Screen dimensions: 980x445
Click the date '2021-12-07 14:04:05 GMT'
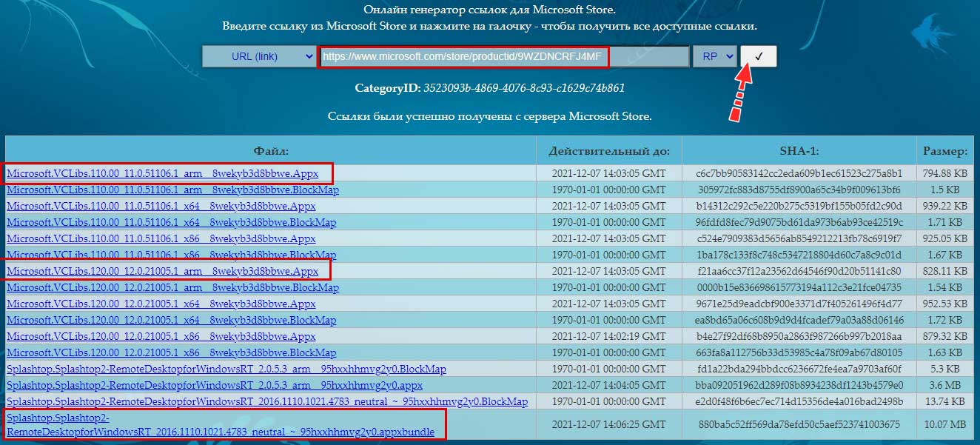tap(609, 385)
